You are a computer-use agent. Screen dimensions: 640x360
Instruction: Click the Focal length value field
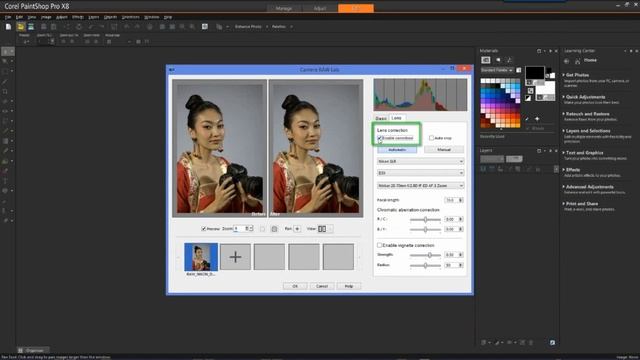point(451,200)
